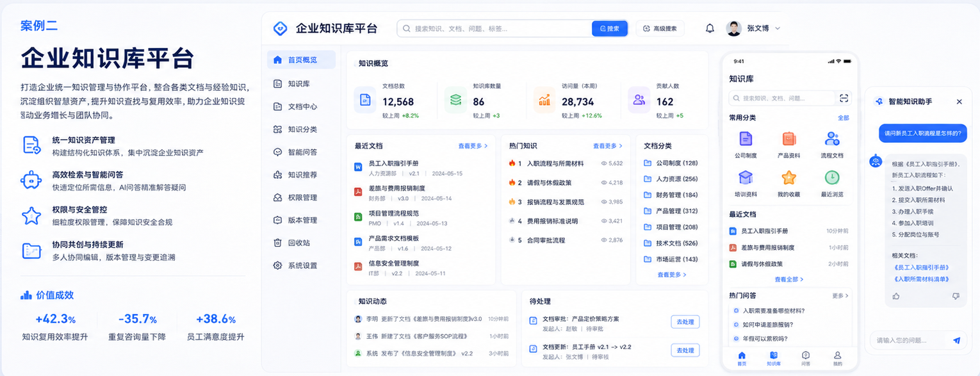980x376 pixels.
Task: Click the PDF icon beside 差旅与费用报销制度 (desktop)
Action: [359, 192]
